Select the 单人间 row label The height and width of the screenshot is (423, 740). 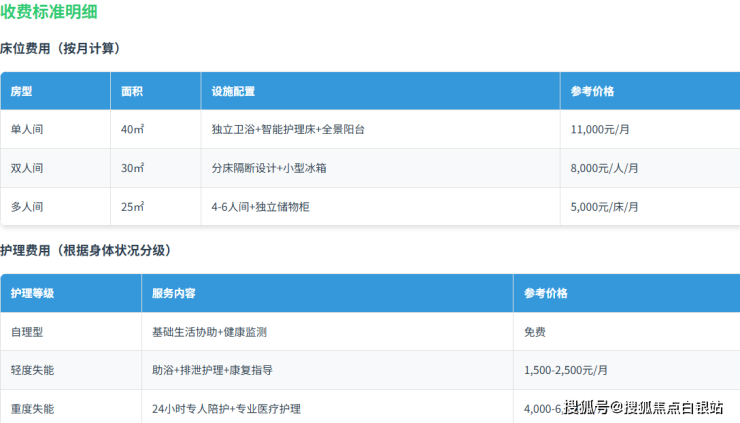(x=27, y=130)
